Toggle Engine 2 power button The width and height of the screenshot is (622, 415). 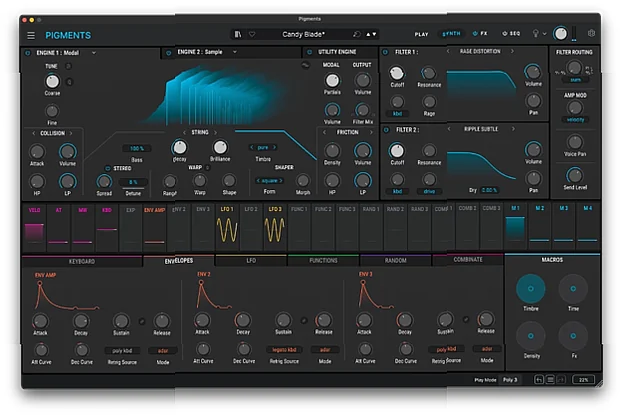[169, 53]
